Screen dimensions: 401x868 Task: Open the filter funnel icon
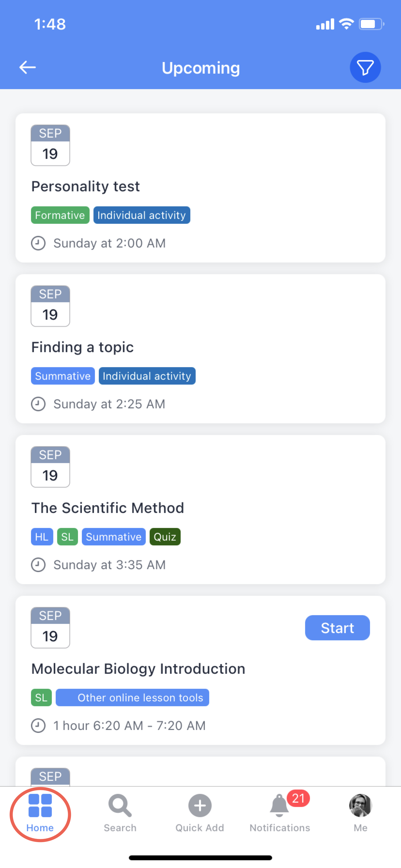pyautogui.click(x=365, y=67)
